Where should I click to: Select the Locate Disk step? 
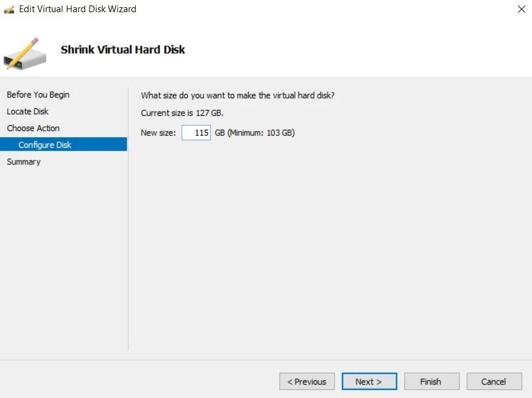pos(27,111)
